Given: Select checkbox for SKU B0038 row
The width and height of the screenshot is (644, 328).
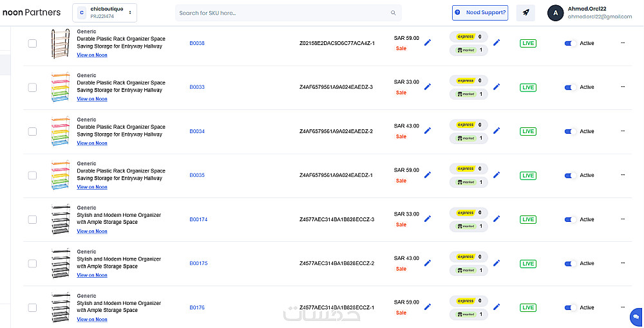Looking at the screenshot, I should click(x=32, y=43).
